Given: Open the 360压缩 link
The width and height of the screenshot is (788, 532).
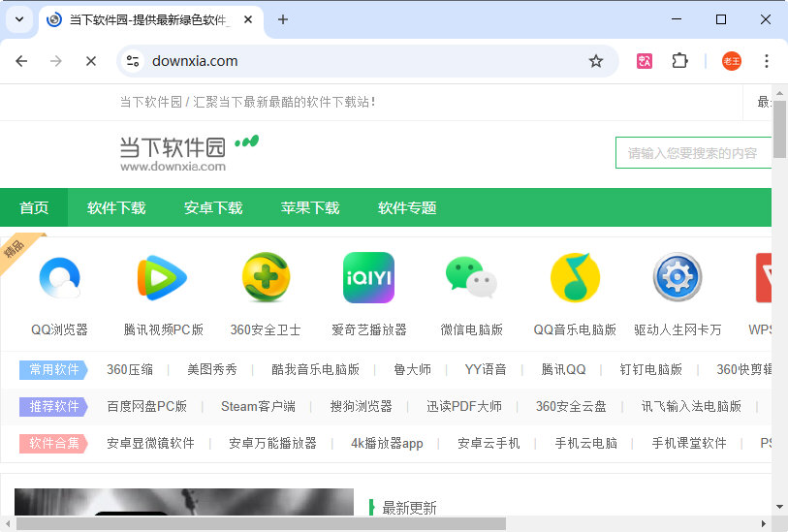Looking at the screenshot, I should 130,370.
